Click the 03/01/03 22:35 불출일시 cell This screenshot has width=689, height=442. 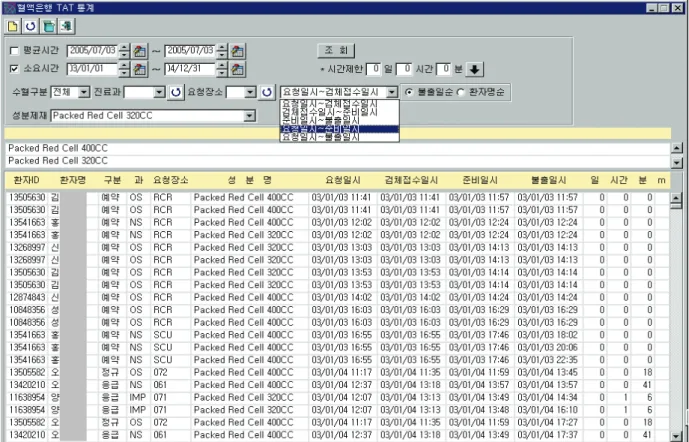point(548,360)
